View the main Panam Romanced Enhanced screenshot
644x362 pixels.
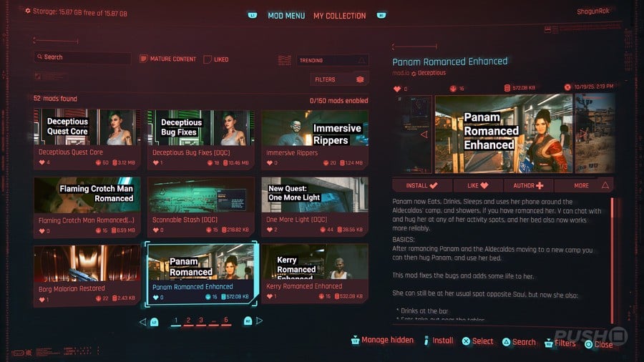(504, 134)
